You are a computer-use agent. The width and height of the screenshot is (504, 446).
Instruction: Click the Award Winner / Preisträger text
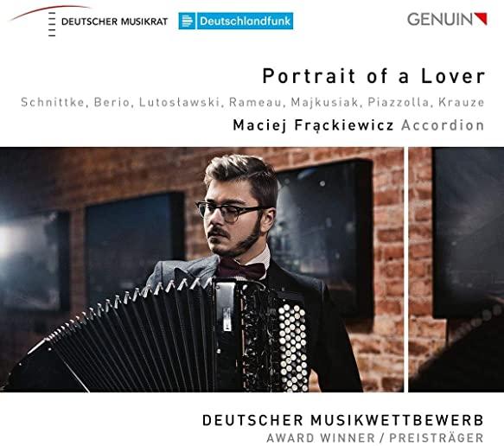pyautogui.click(x=375, y=437)
